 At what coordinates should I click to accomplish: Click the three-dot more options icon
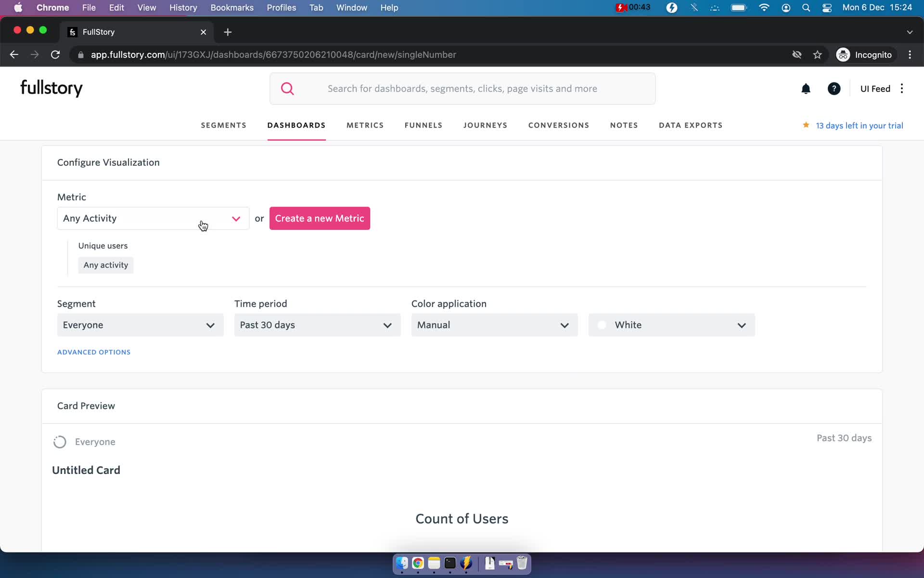click(902, 88)
